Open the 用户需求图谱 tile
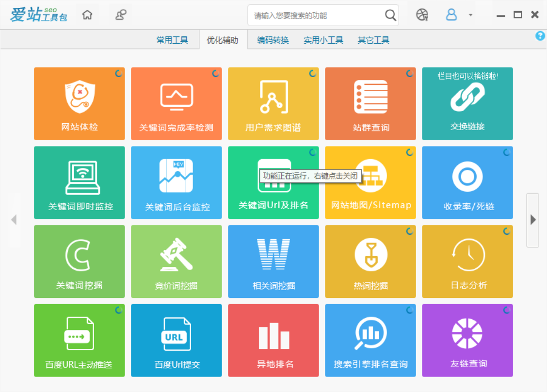The width and height of the screenshot is (547, 392). point(273,104)
